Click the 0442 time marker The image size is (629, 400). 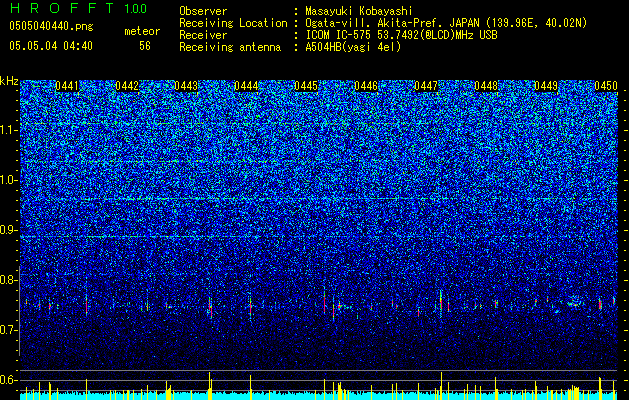coord(127,86)
